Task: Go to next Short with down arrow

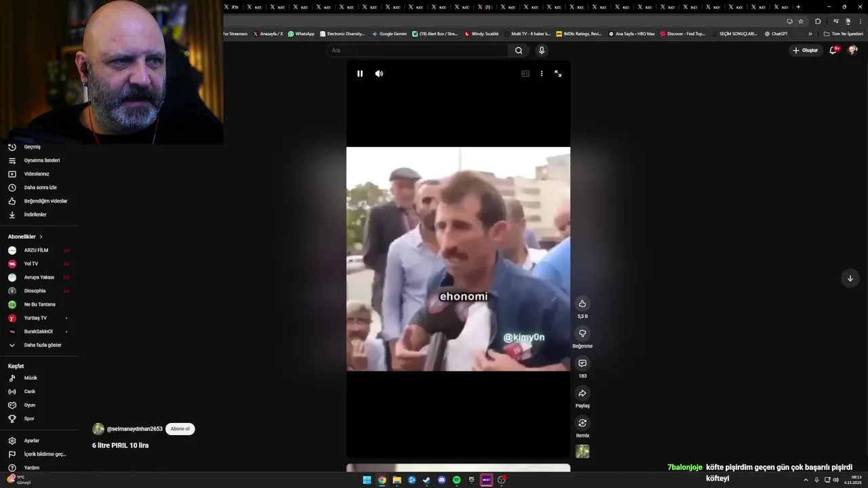Action: [x=850, y=278]
